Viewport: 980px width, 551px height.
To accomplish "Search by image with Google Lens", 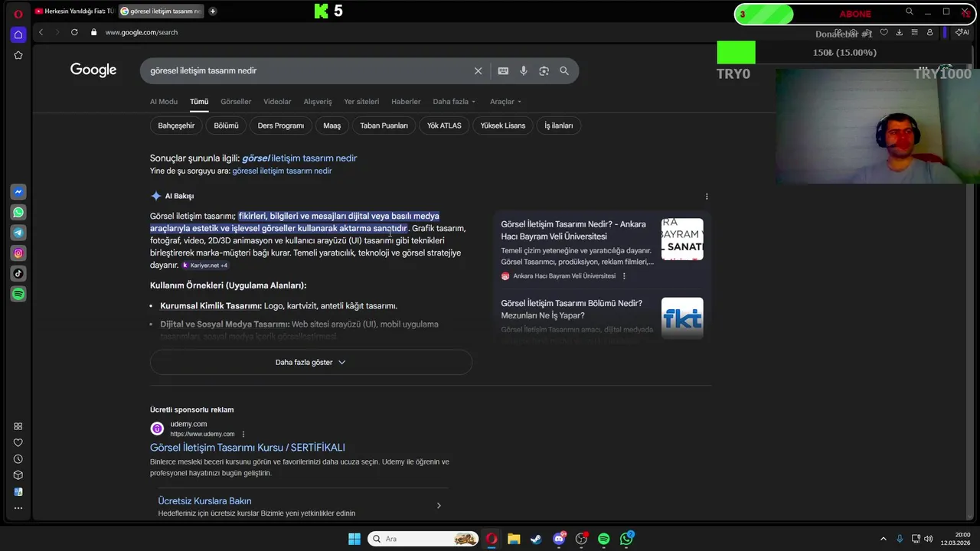I will [544, 70].
